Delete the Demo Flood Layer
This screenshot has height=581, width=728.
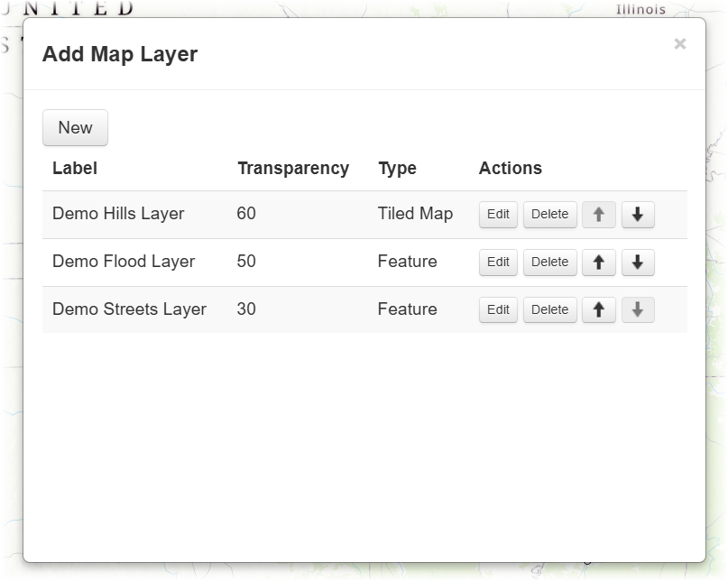tap(549, 262)
